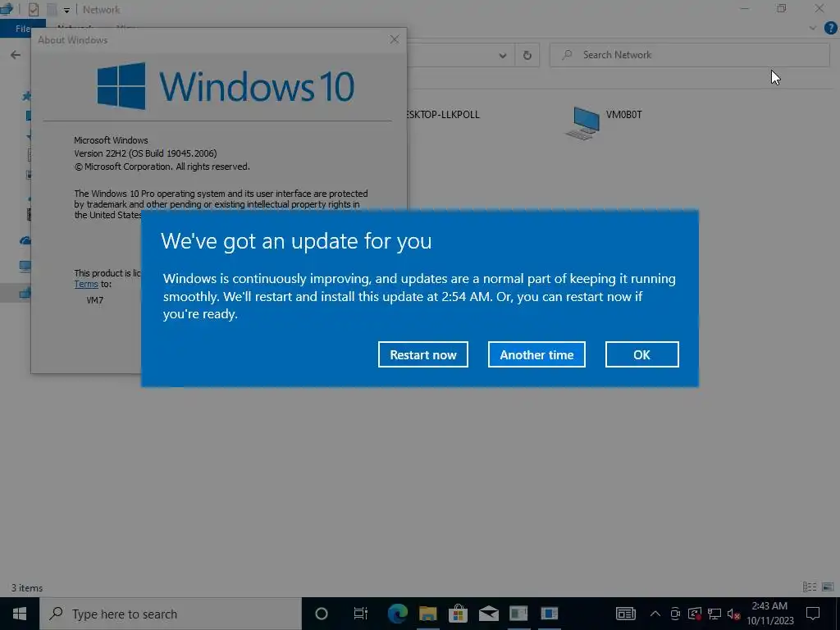
Task: Open the Mail app from the taskbar
Action: point(489,614)
